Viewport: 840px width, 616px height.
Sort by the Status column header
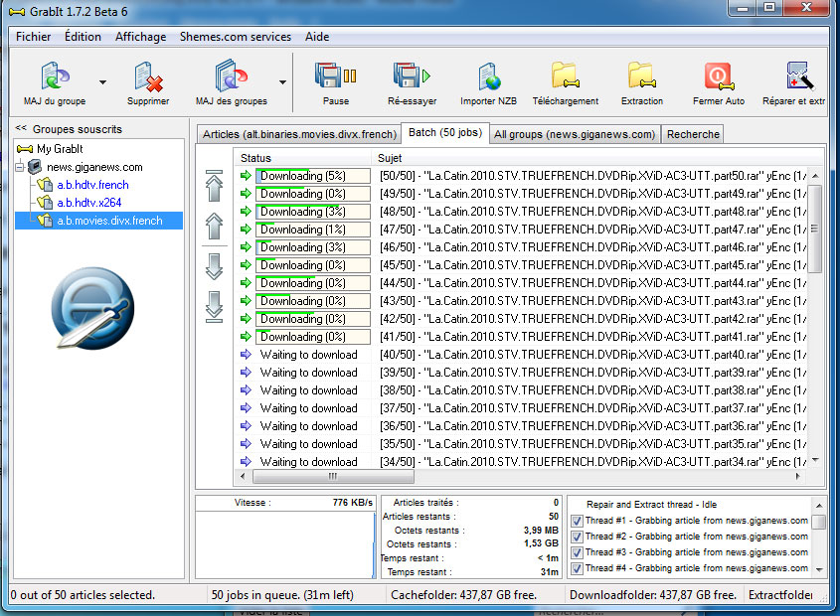coord(302,158)
